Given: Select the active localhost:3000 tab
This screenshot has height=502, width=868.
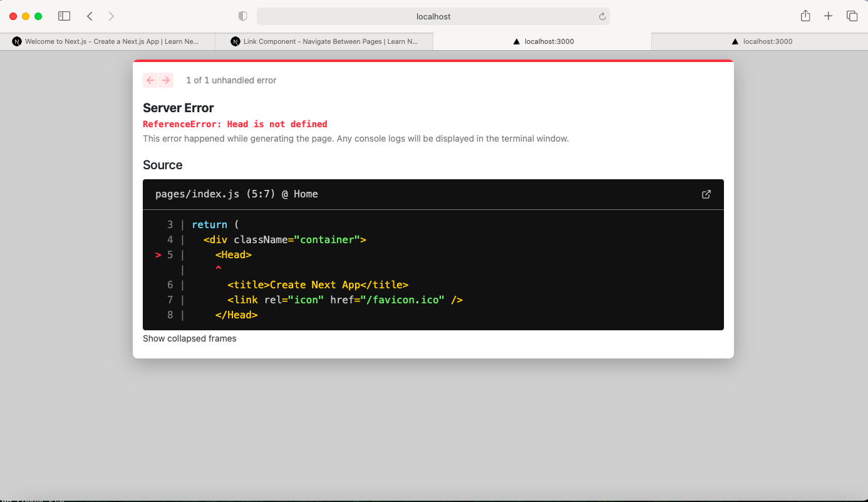Looking at the screenshot, I should pos(542,41).
